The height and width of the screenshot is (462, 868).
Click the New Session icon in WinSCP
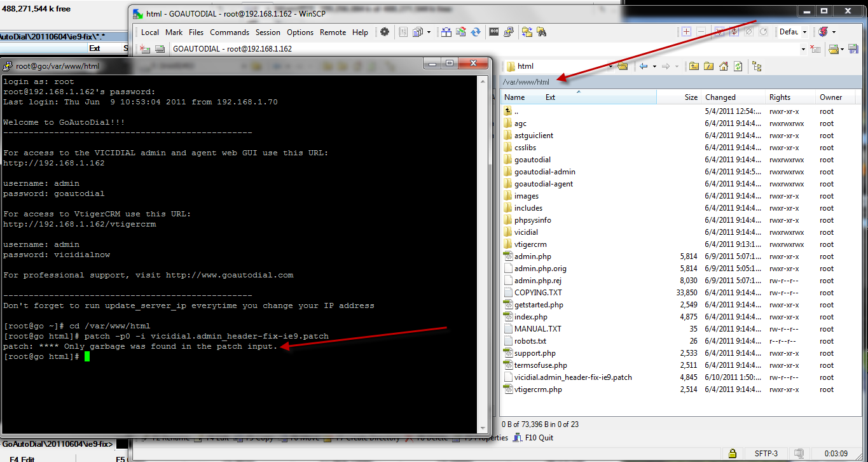(144, 48)
